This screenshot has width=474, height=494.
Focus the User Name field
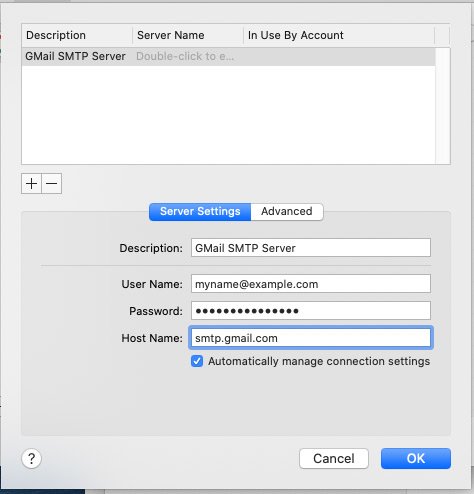pos(311,284)
